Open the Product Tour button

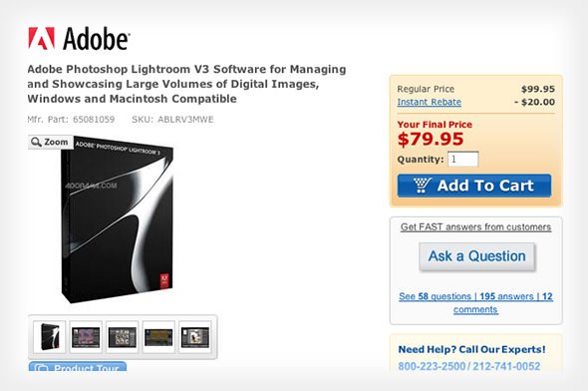pos(78,367)
